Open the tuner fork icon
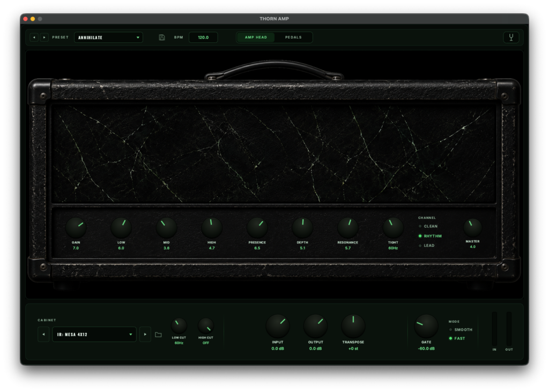This screenshot has width=549, height=392. [x=511, y=38]
